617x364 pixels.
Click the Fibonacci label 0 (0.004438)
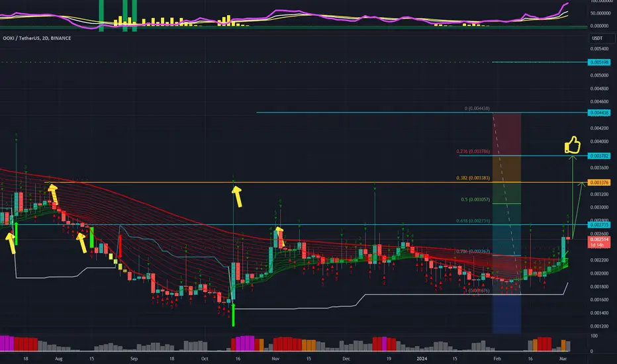click(477, 109)
